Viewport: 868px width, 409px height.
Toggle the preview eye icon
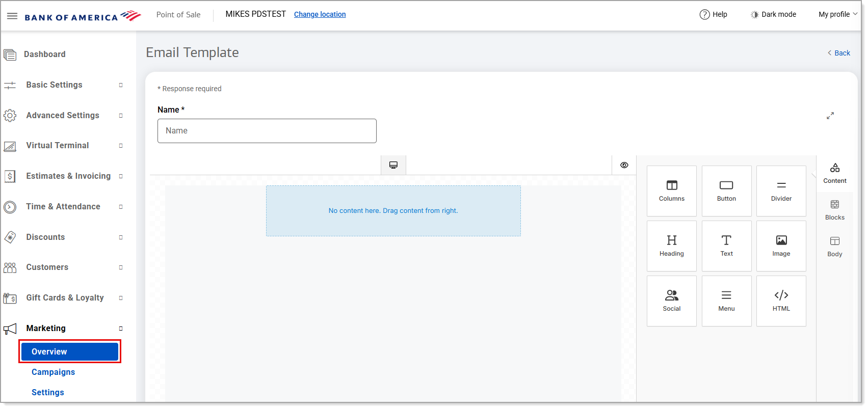[x=624, y=165]
